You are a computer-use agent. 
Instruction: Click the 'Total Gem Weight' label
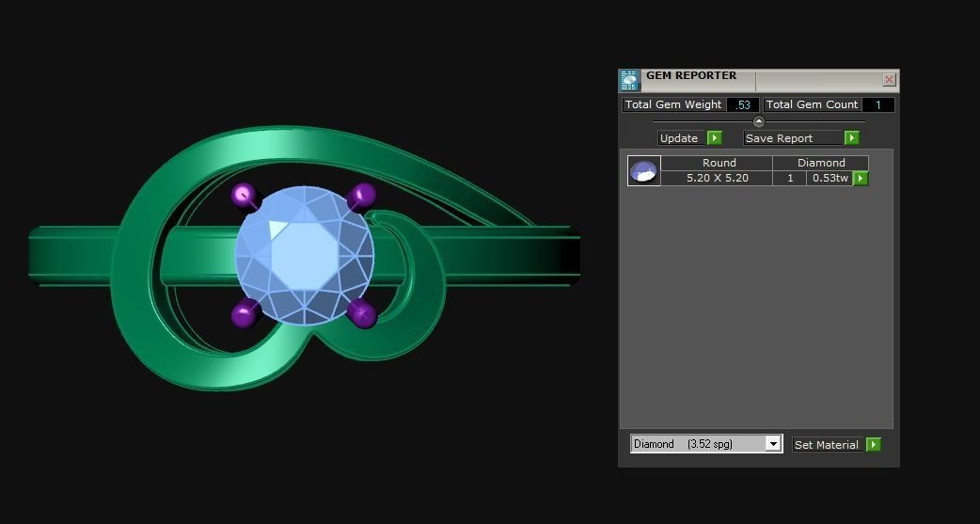[x=673, y=105]
